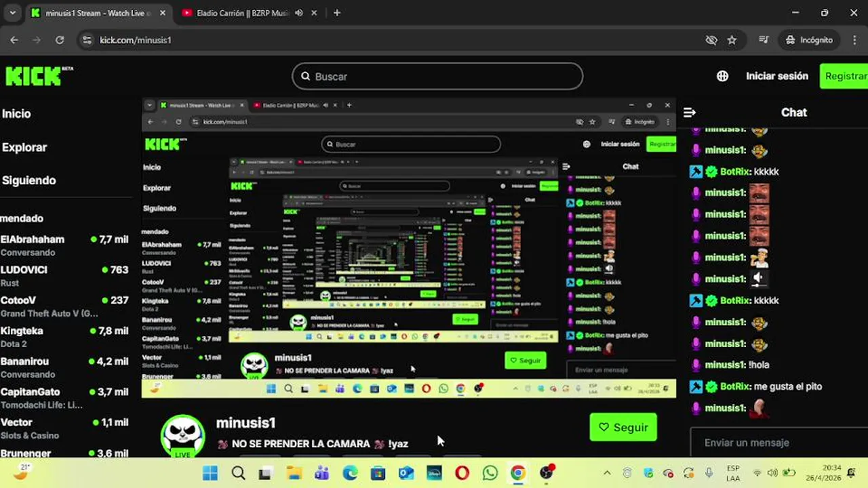Click the microphone icon in system tray
This screenshot has width=868, height=488.
point(709,473)
